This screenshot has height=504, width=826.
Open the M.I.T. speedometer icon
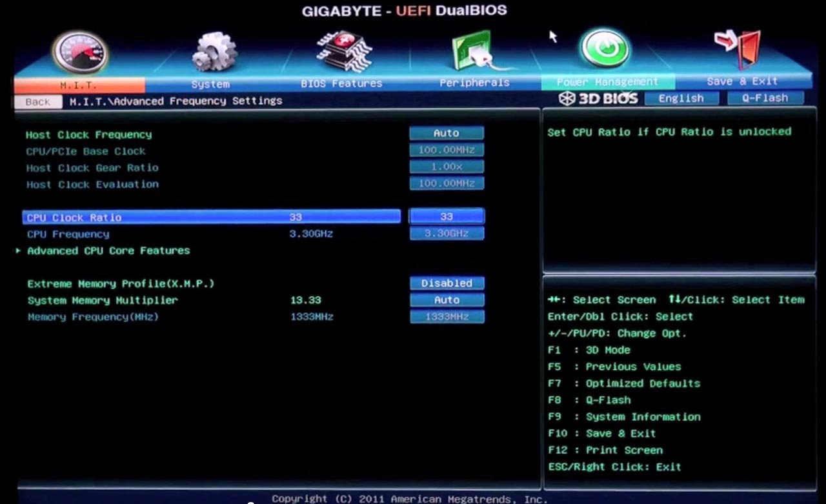(x=80, y=52)
